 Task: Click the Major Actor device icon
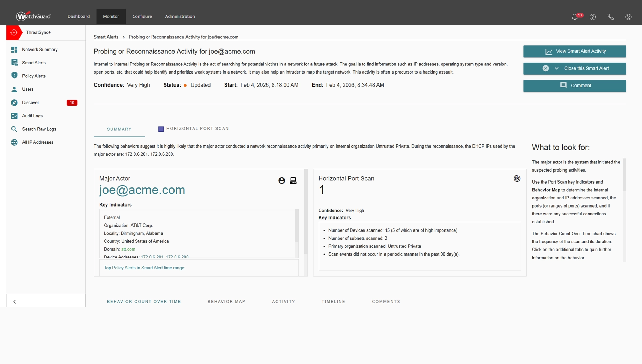point(293,180)
